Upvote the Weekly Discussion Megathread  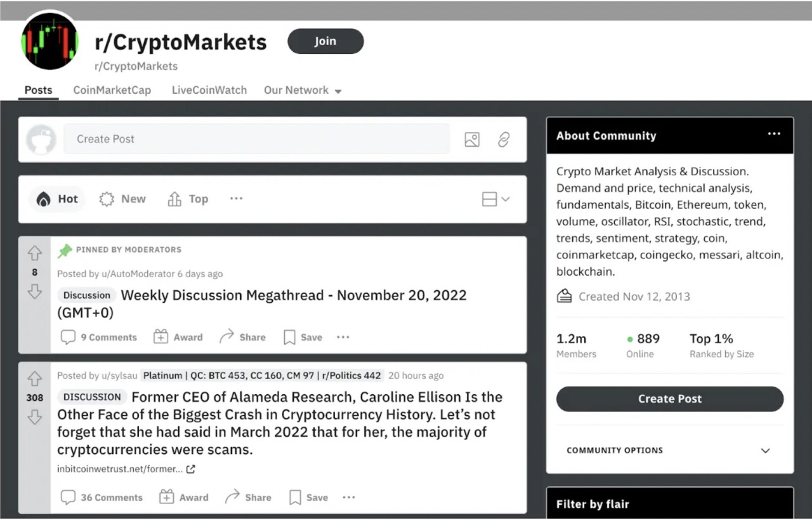click(34, 253)
